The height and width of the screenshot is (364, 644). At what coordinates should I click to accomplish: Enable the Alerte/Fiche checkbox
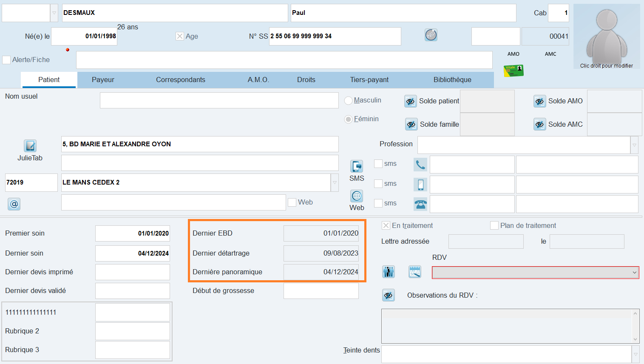pyautogui.click(x=6, y=60)
